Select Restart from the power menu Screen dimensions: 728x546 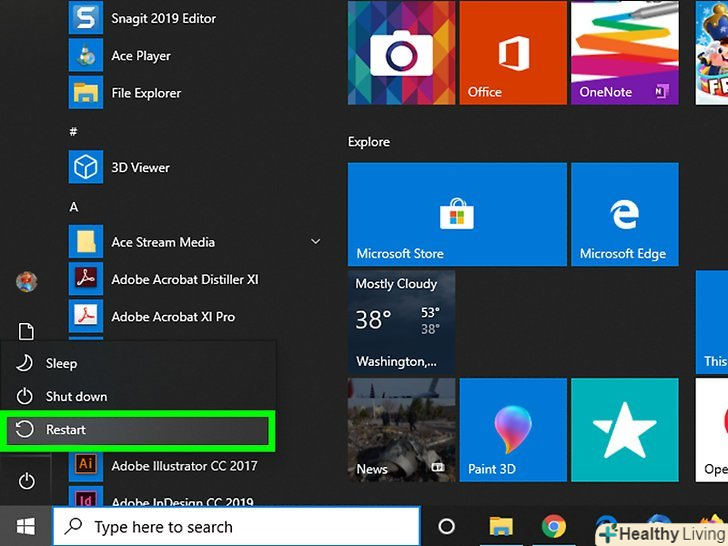point(138,430)
